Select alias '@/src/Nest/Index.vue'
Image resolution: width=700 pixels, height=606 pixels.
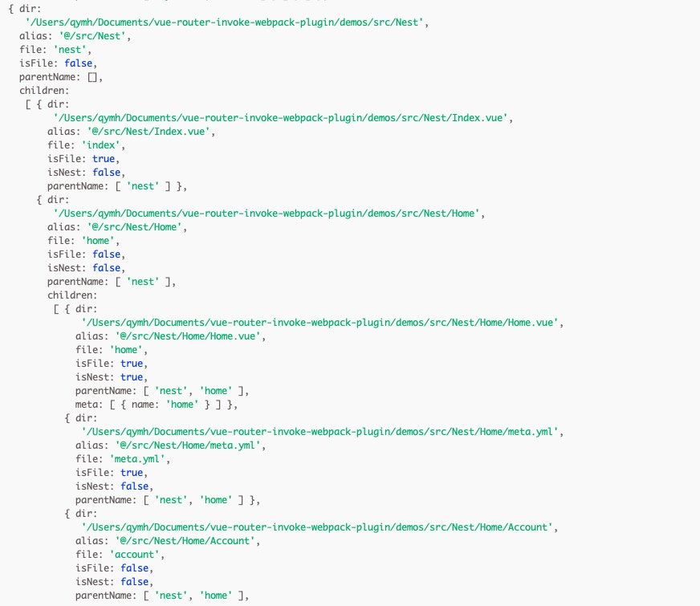[x=149, y=132]
